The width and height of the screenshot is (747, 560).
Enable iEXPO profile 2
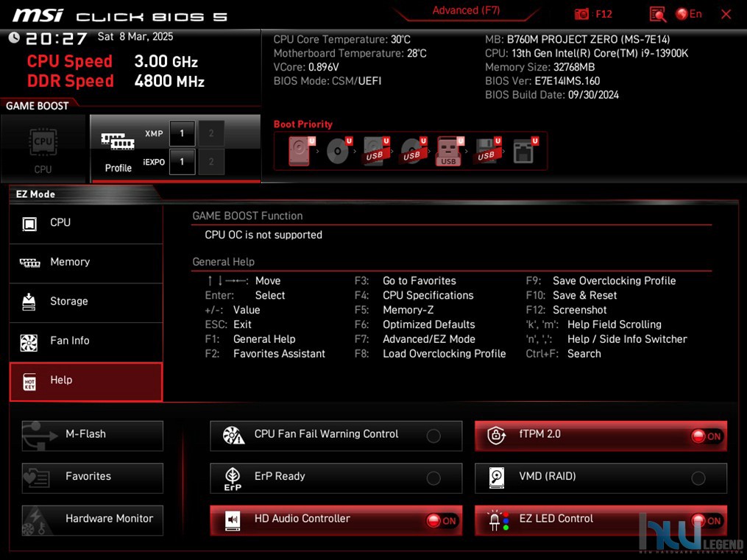(x=211, y=162)
